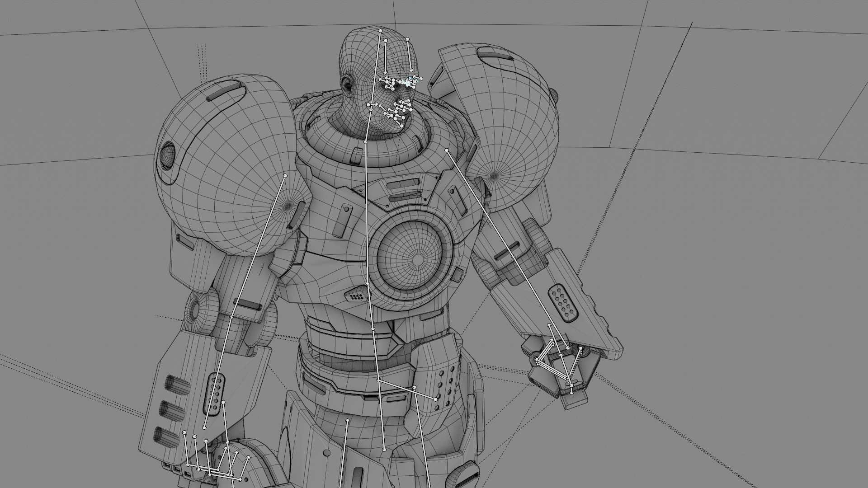The height and width of the screenshot is (488, 868).
Task: Select the bone joint atop the head
Action: click(380, 31)
